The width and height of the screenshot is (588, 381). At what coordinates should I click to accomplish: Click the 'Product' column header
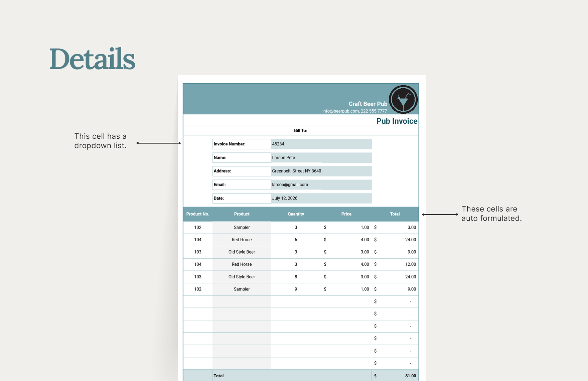[242, 214]
